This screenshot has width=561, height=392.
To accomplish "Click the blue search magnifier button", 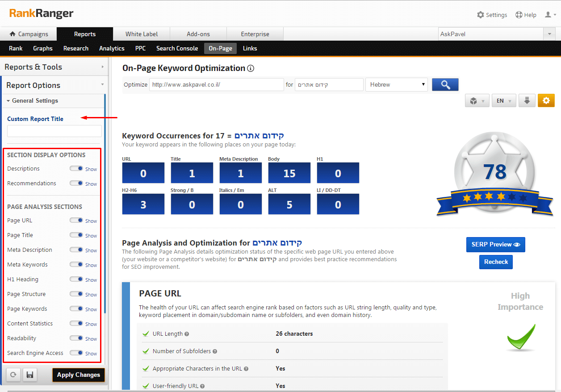I will point(445,84).
